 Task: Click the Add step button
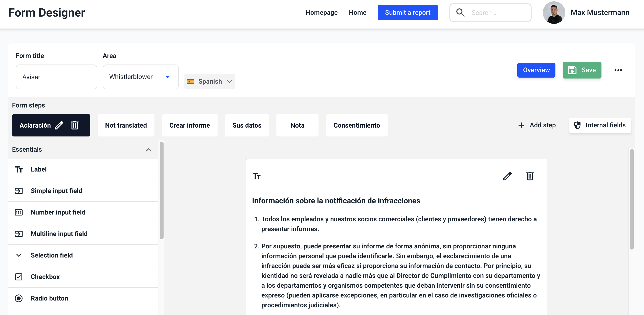[537, 125]
